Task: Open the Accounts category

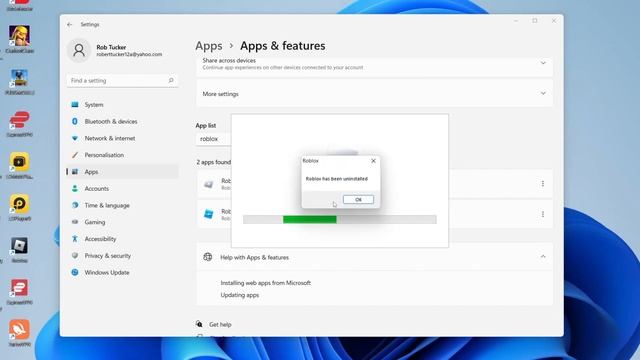Action: 122,189
